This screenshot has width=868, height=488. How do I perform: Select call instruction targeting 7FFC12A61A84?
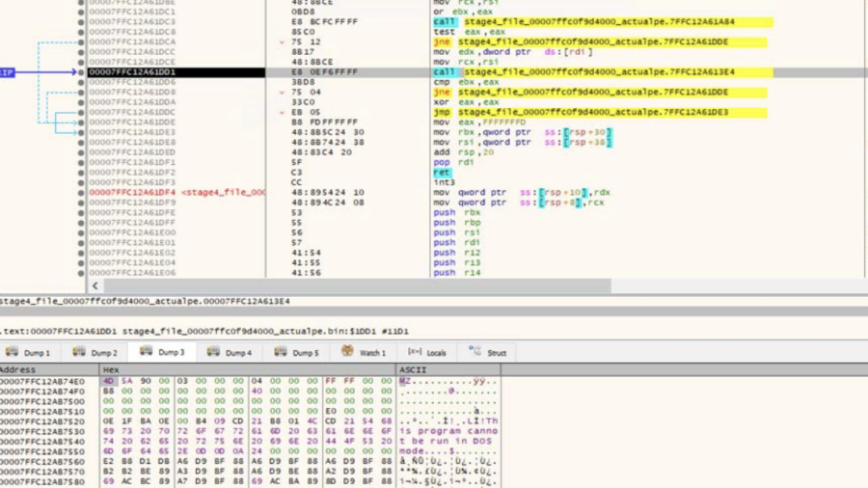pyautogui.click(x=603, y=22)
